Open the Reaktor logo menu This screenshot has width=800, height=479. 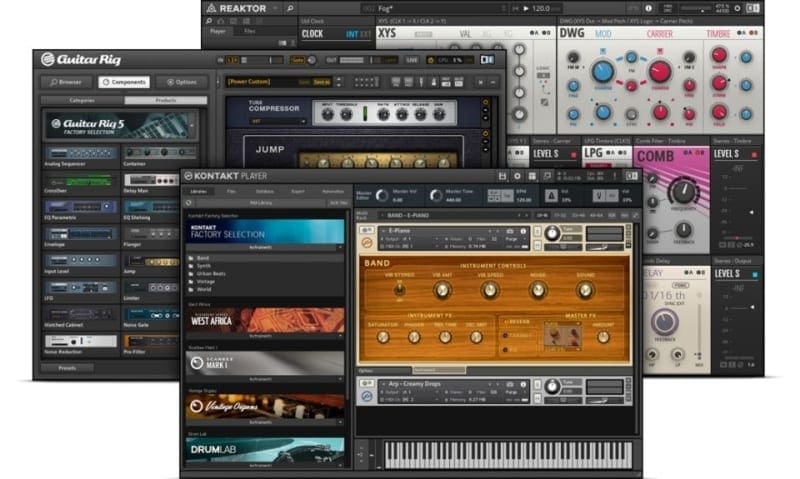pyautogui.click(x=212, y=8)
